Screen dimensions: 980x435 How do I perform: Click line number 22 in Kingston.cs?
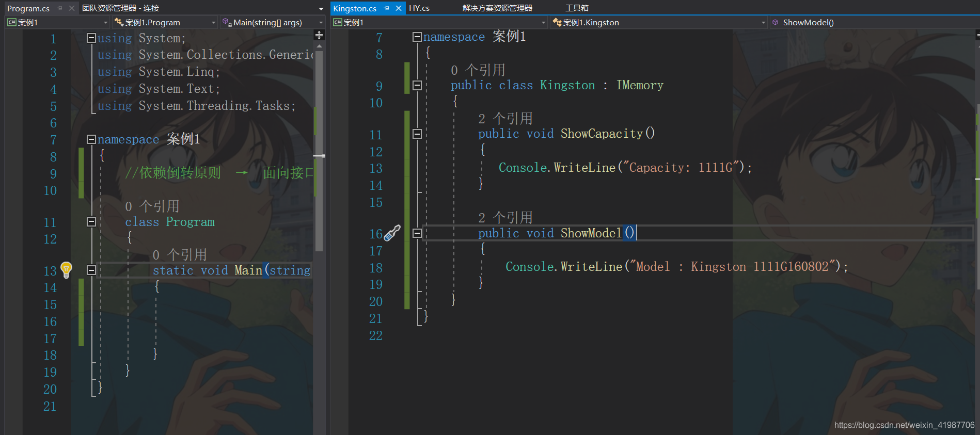376,335
